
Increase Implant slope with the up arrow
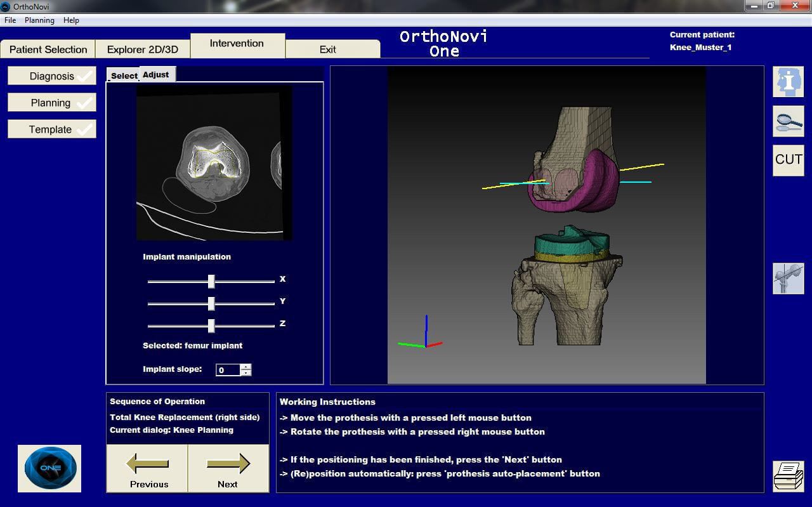coord(246,367)
